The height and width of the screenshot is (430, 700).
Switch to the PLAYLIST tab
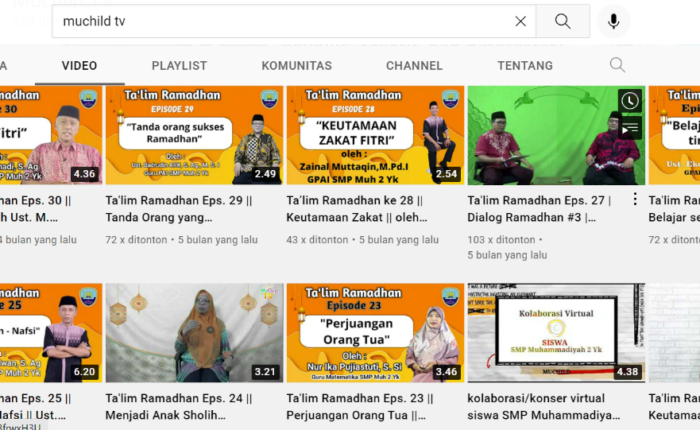pos(179,66)
